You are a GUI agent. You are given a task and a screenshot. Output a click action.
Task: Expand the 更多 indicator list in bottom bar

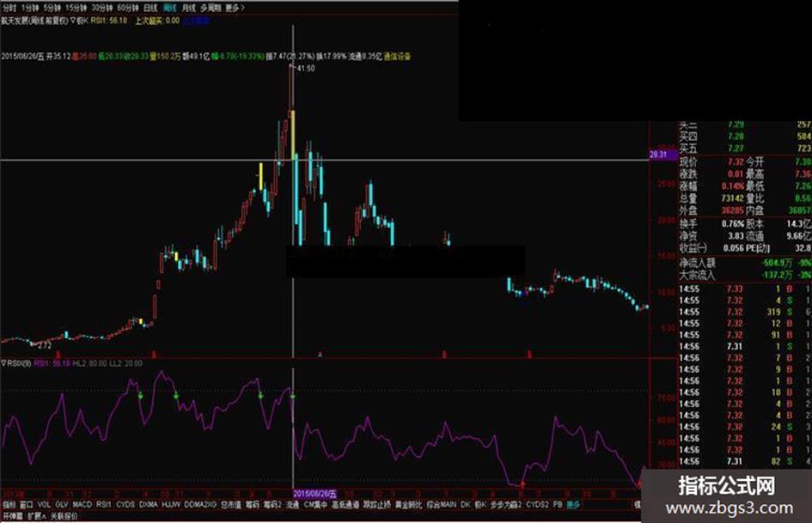tap(573, 504)
